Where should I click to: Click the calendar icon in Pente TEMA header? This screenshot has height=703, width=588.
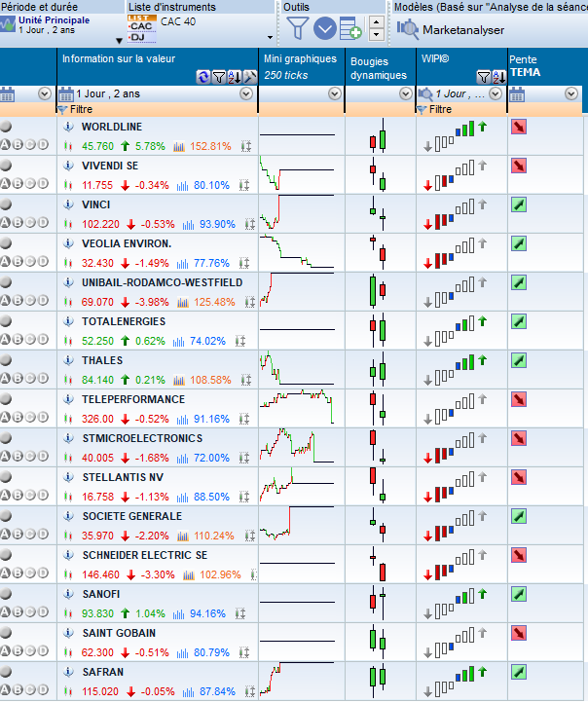pyautogui.click(x=517, y=94)
